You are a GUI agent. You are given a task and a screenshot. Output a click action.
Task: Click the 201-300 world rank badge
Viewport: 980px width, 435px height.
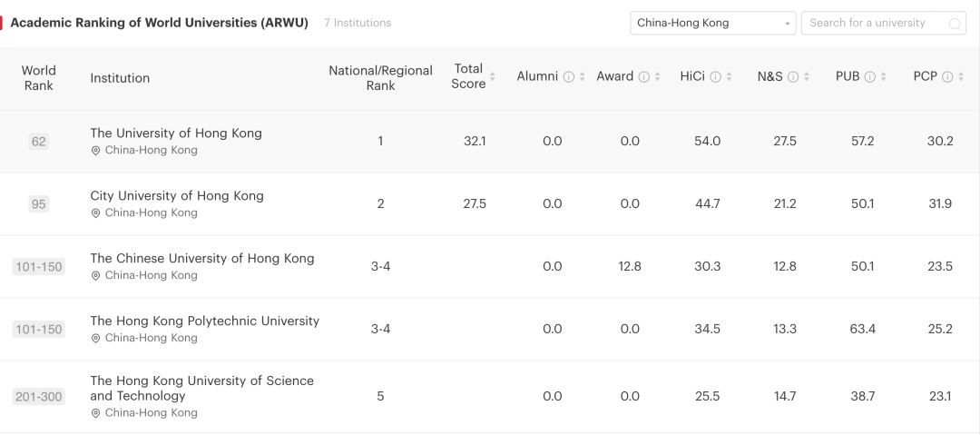pyautogui.click(x=39, y=397)
